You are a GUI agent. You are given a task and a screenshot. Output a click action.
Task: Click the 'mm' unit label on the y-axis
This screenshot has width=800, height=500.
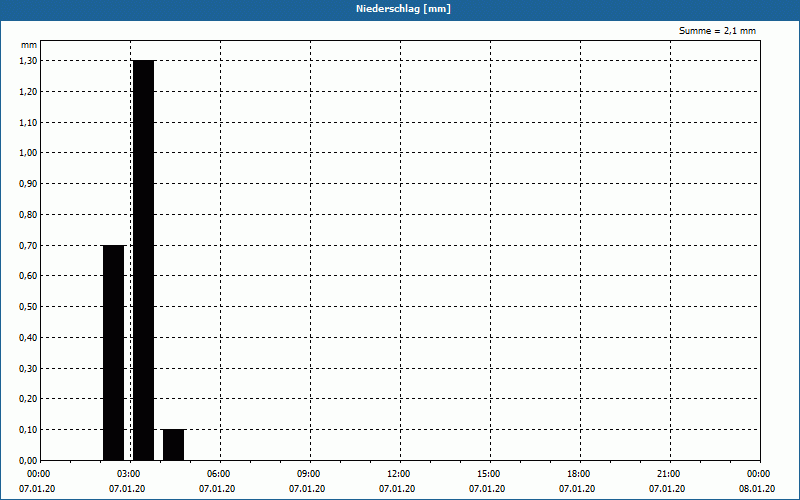29,45
